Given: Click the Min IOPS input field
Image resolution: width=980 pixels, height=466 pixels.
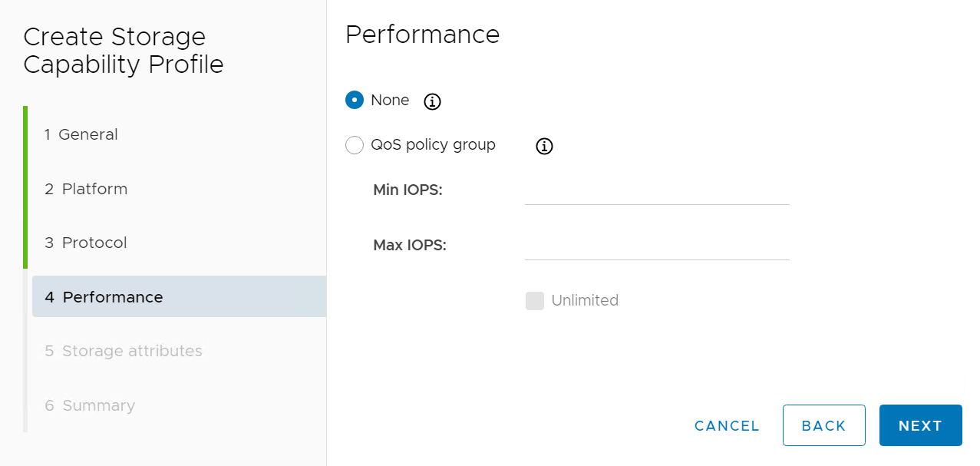Looking at the screenshot, I should click(x=657, y=191).
